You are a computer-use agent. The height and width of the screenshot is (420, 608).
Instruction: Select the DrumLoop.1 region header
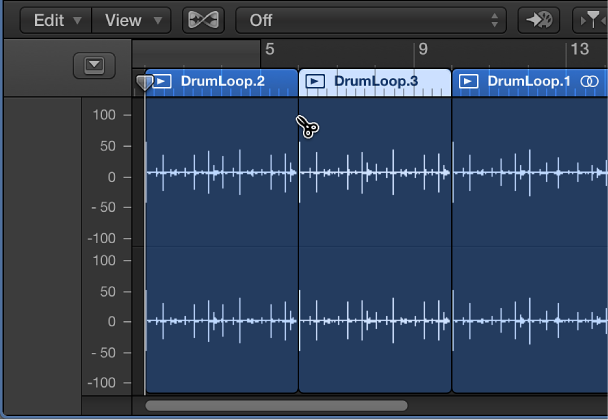[530, 82]
